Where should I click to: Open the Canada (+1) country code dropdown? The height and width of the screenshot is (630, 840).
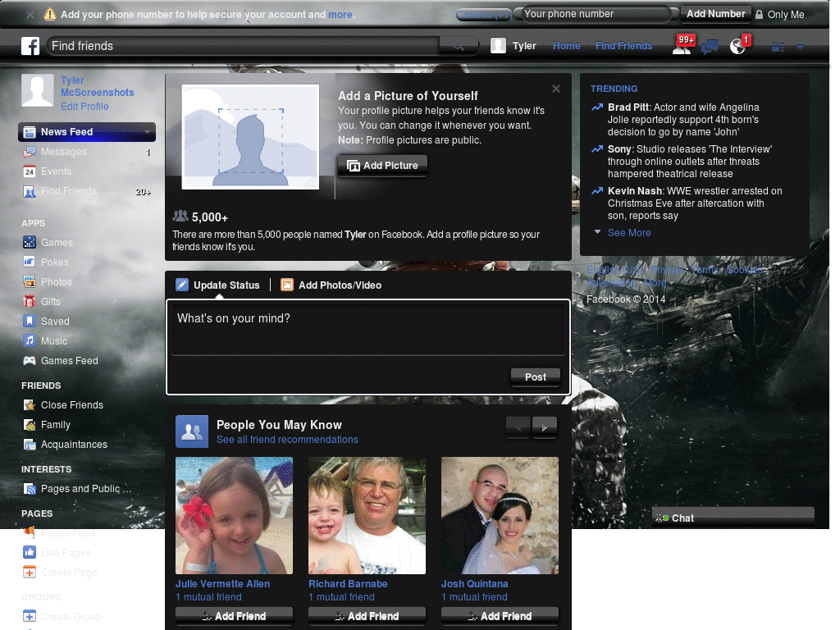pyautogui.click(x=484, y=15)
